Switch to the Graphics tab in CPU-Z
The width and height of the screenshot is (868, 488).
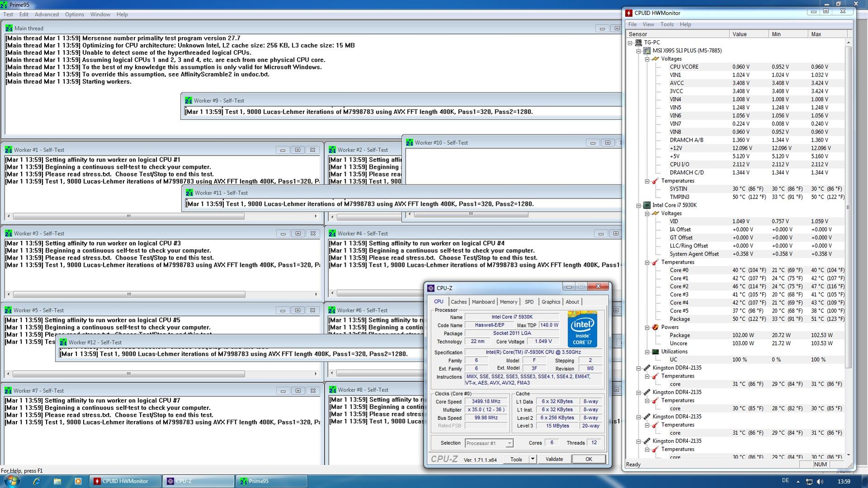(551, 302)
